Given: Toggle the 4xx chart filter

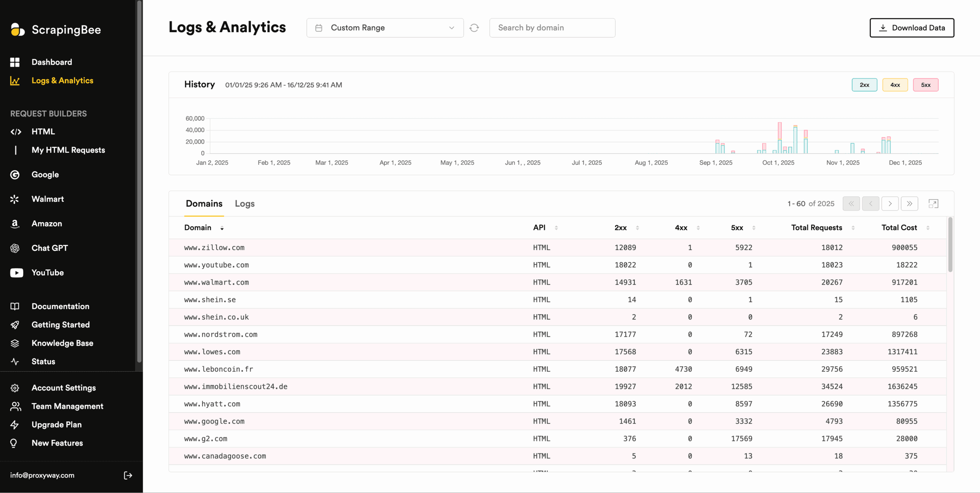Looking at the screenshot, I should tap(895, 85).
